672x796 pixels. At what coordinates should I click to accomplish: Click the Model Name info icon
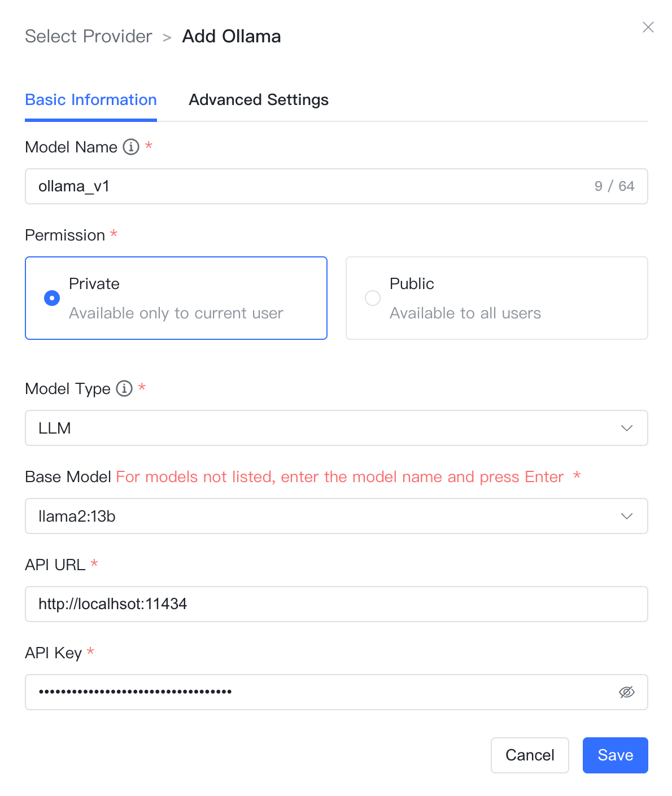click(x=131, y=147)
